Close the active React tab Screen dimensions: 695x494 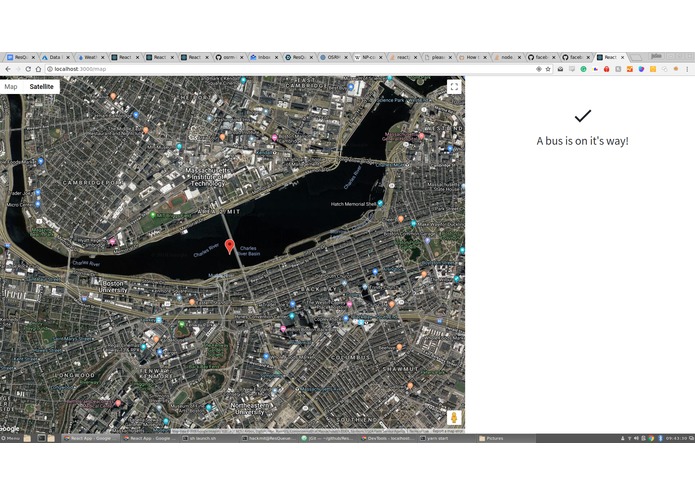(x=622, y=57)
